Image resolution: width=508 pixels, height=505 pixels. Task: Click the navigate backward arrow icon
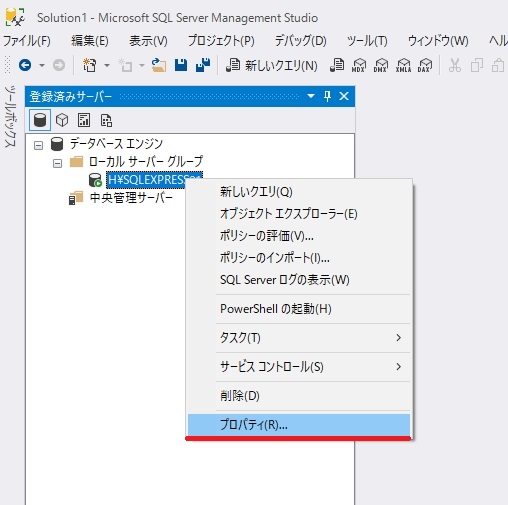(25, 65)
